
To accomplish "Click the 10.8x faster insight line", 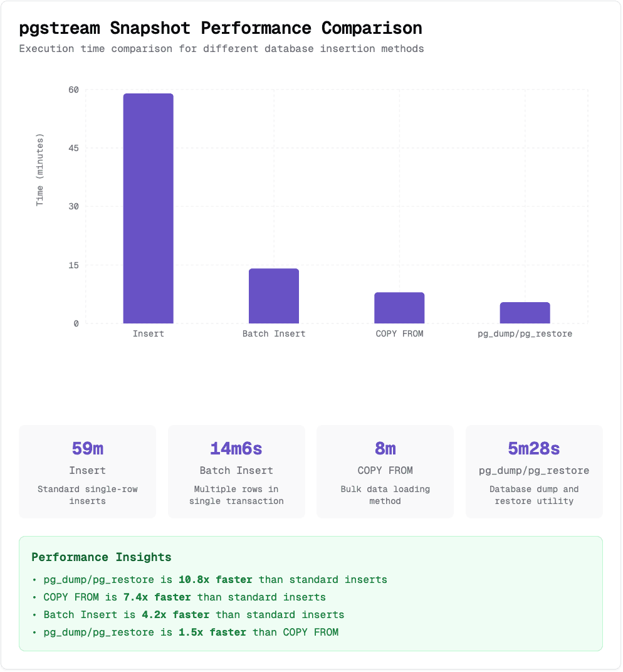I will [x=215, y=579].
